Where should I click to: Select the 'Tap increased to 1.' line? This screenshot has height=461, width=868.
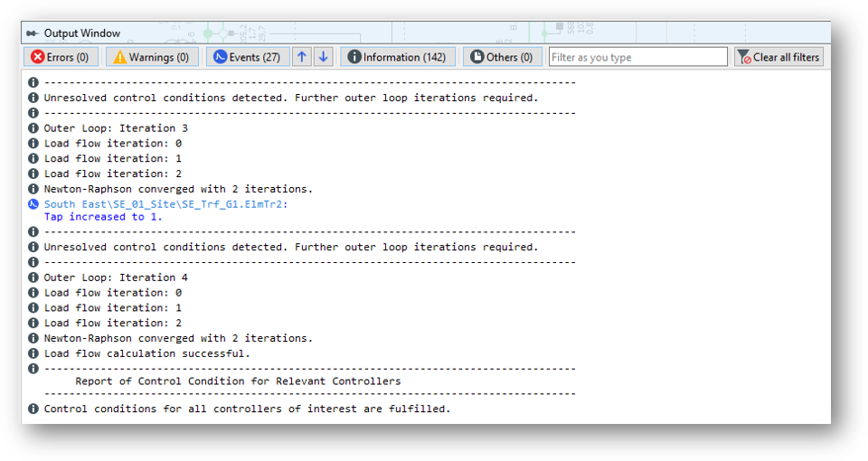[x=103, y=217]
